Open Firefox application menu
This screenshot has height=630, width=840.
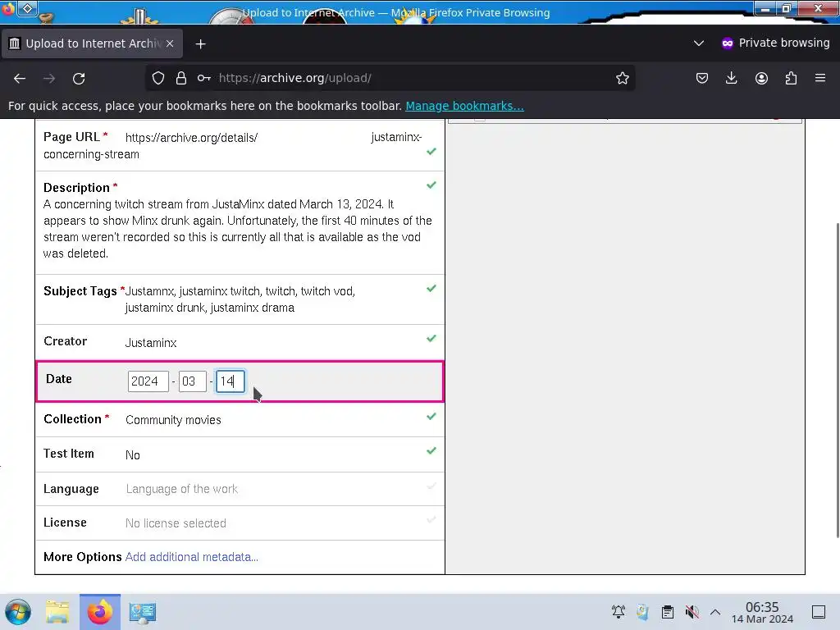point(820,78)
